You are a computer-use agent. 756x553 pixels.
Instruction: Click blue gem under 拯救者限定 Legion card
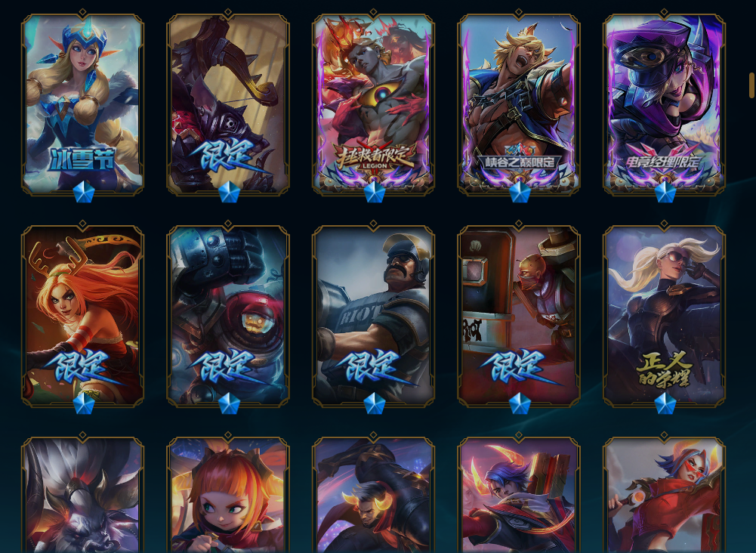(374, 191)
